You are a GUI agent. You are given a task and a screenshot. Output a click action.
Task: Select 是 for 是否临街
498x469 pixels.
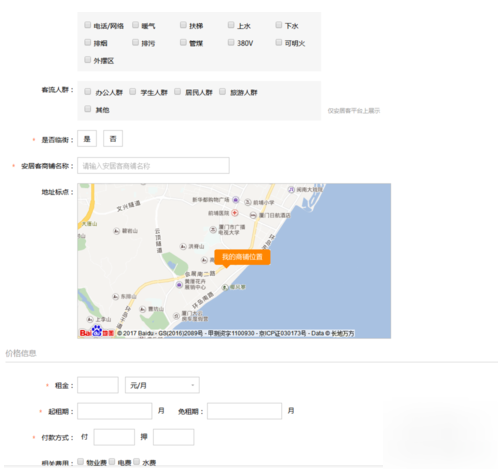(87, 139)
